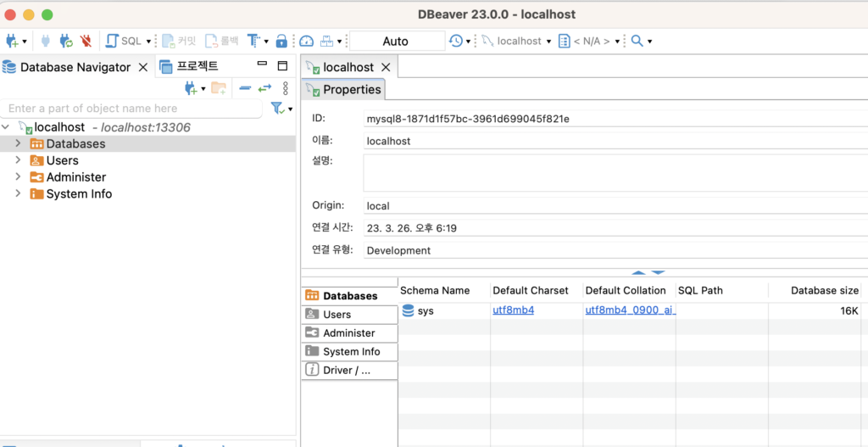Toggle link with editor arrows icon
Screen dimensions: 868x447
[264, 88]
